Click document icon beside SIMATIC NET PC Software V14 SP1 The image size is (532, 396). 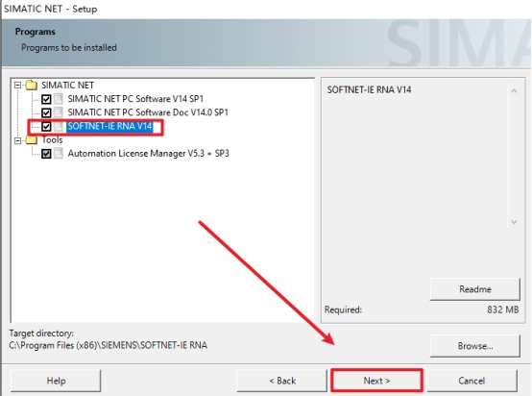click(x=59, y=99)
